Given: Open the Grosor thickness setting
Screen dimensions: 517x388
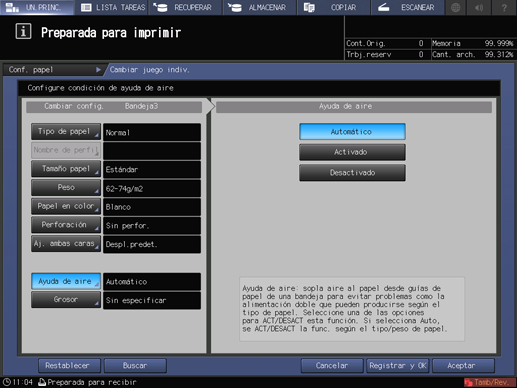Looking at the screenshot, I should [66, 300].
